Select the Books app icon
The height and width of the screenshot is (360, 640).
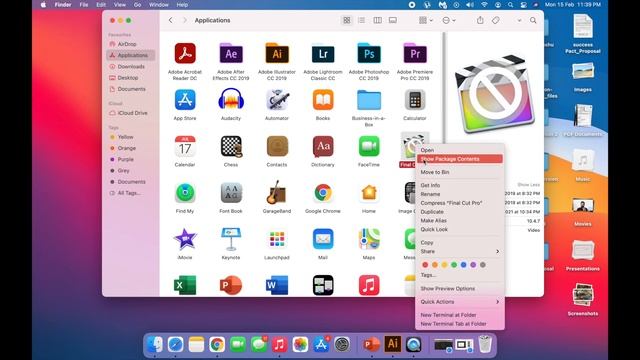[x=323, y=100]
